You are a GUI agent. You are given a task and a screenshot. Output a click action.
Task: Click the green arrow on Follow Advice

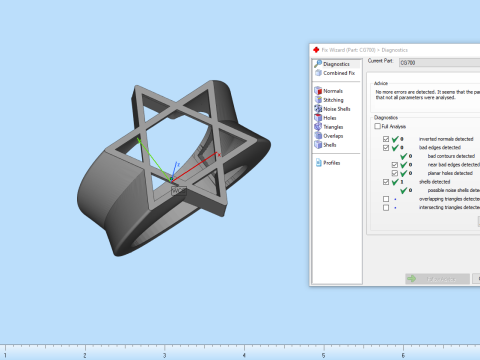pos(412,279)
